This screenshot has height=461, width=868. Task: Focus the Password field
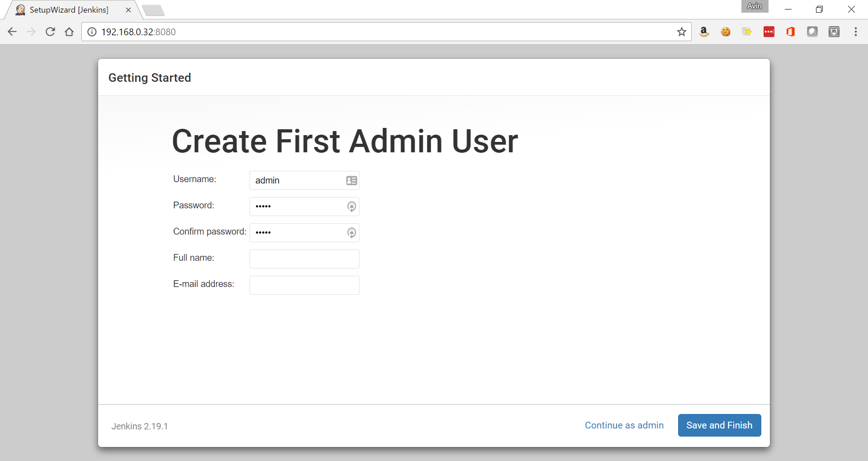tap(304, 207)
